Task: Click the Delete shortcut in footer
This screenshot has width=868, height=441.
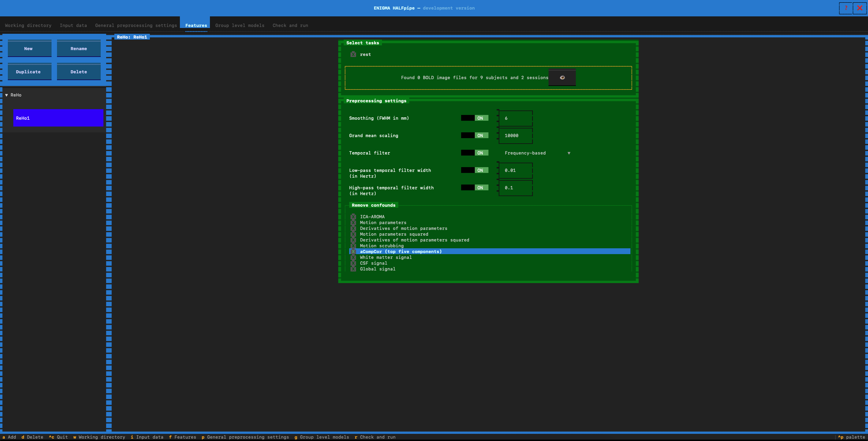Action: point(32,437)
